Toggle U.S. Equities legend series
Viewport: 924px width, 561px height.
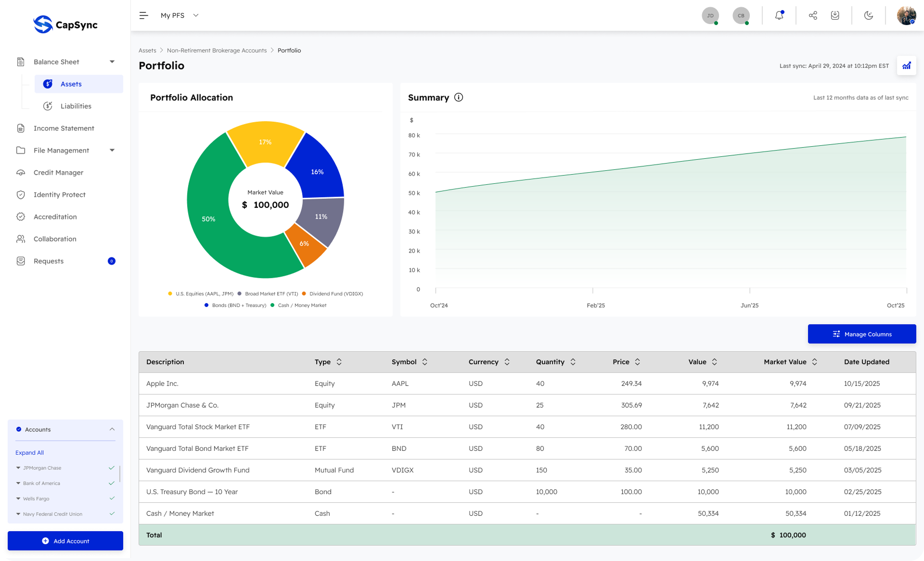tap(201, 293)
